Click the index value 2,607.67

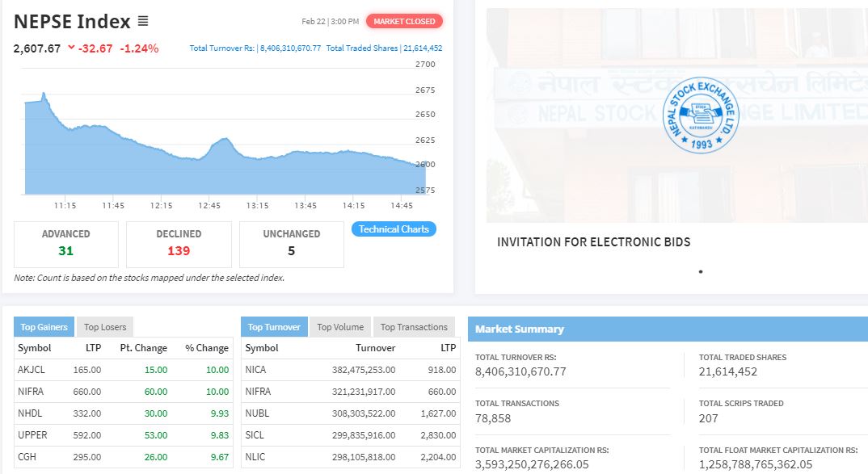37,48
